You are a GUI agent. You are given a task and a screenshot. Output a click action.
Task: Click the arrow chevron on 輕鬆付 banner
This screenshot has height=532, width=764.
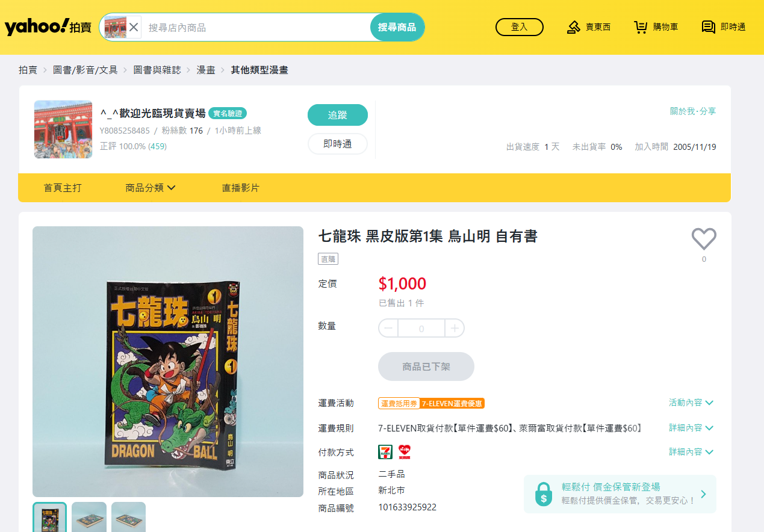click(x=704, y=494)
